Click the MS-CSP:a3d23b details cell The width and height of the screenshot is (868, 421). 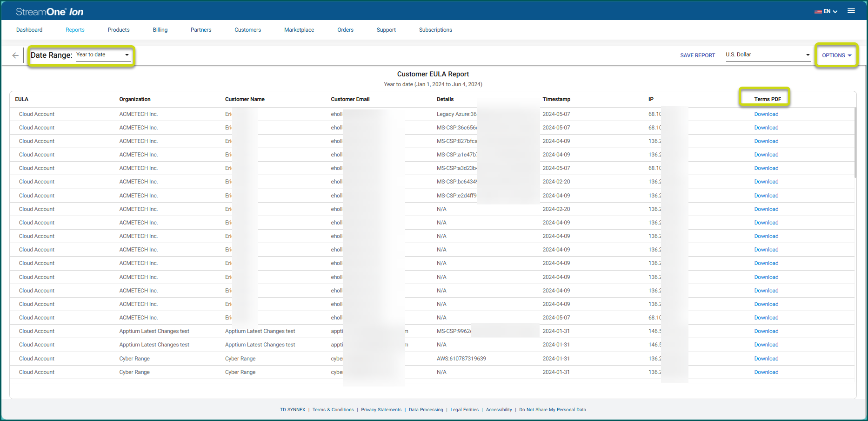click(457, 168)
